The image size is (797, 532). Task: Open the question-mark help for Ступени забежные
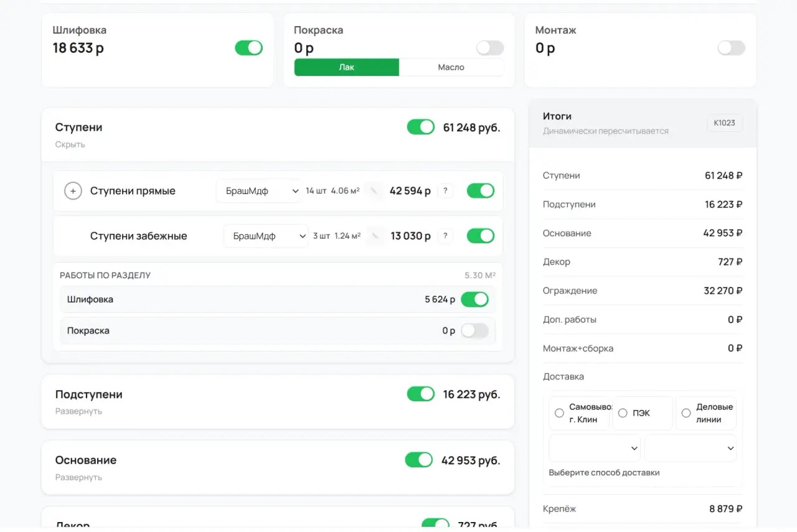pos(445,236)
